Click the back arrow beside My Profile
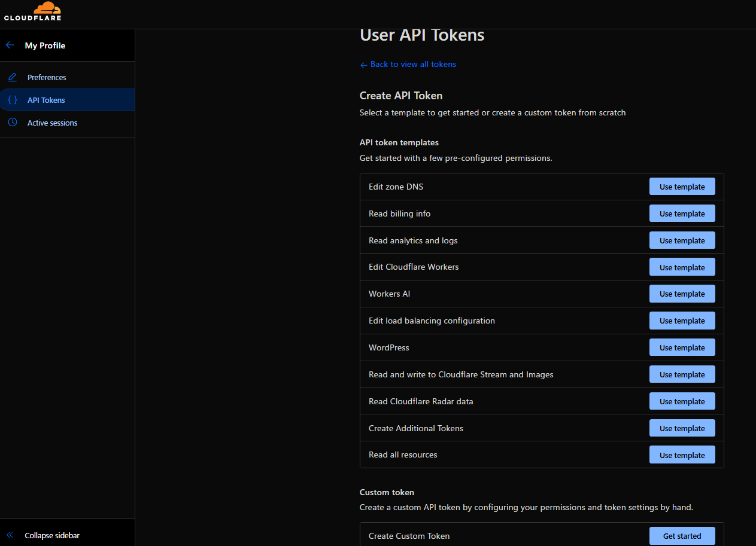 click(x=10, y=45)
